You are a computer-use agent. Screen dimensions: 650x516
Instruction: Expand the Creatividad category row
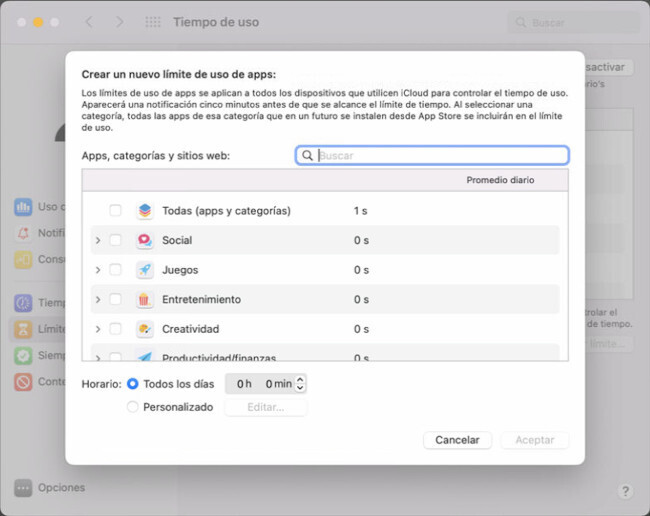click(97, 329)
